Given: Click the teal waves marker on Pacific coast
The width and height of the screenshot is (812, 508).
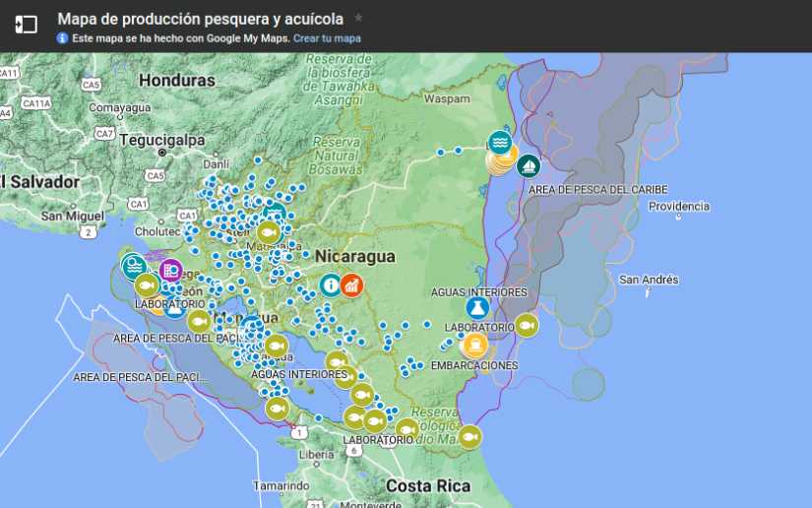Looking at the screenshot, I should click(134, 265).
